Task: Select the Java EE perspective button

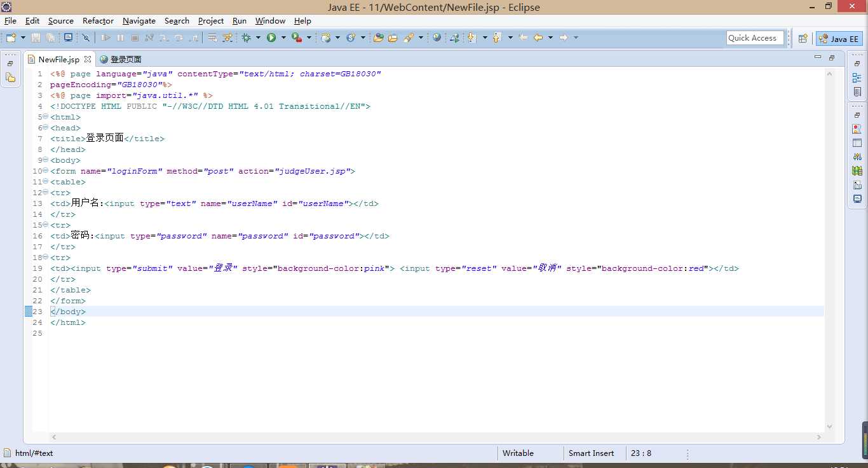Action: point(839,38)
